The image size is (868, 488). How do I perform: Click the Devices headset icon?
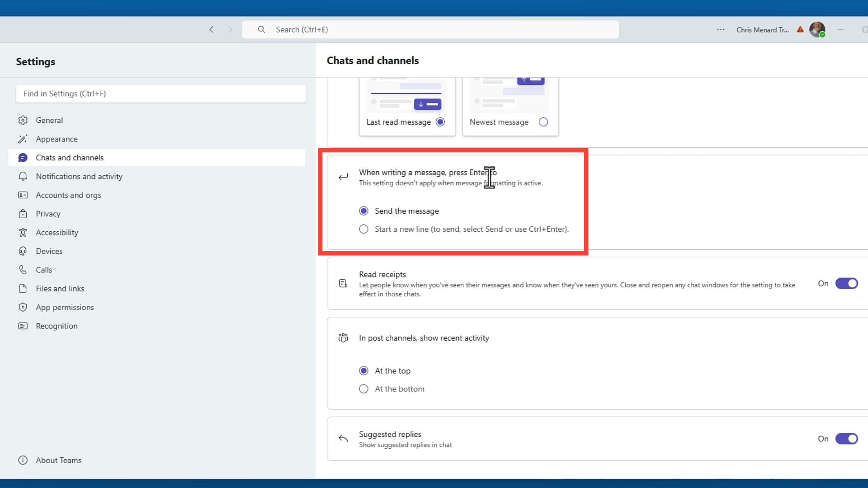(23, 251)
